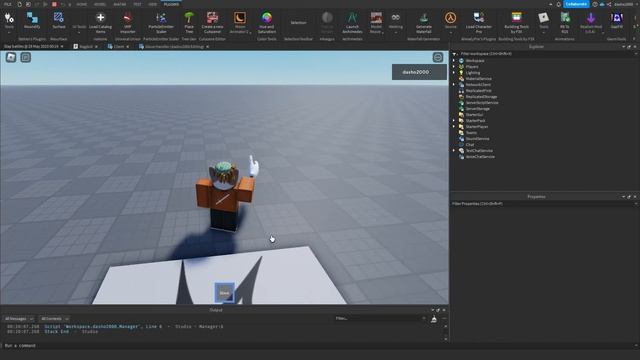Open the Moon Animator 2 plugin
640x360 pixels.
click(x=240, y=22)
